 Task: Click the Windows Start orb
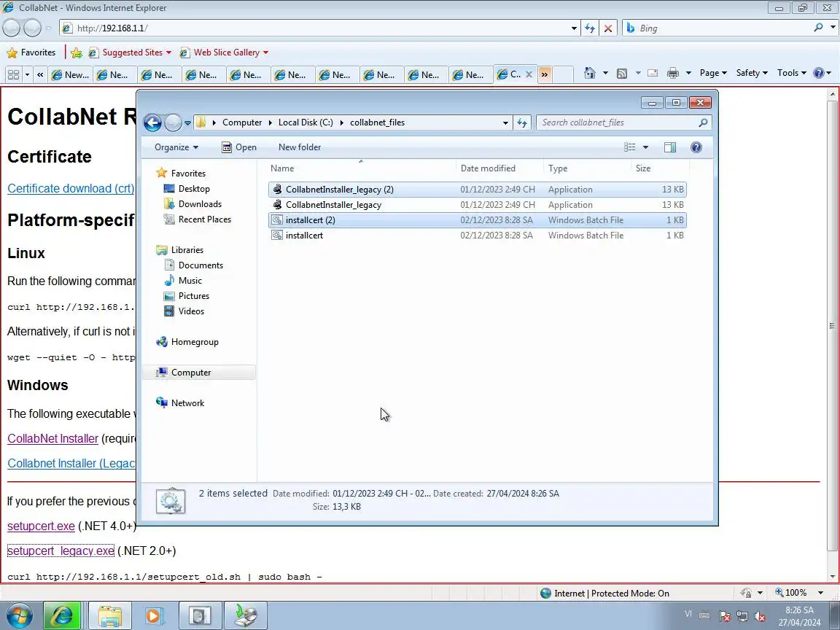click(x=19, y=615)
